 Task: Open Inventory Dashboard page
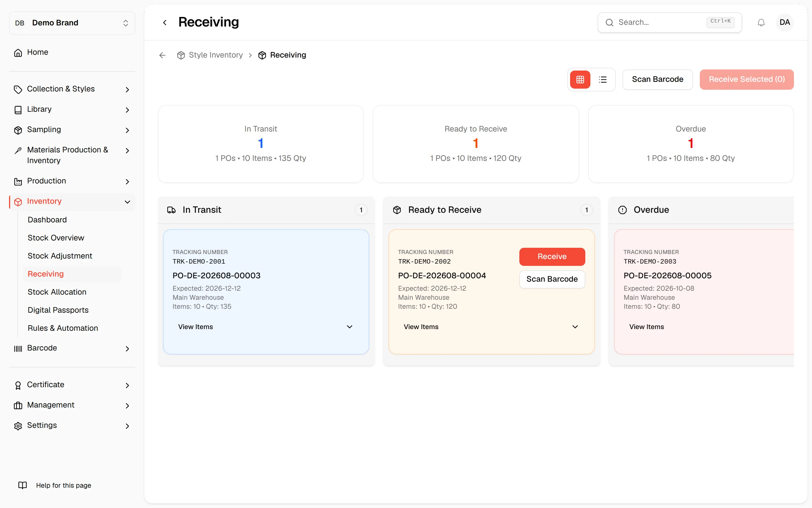click(47, 220)
